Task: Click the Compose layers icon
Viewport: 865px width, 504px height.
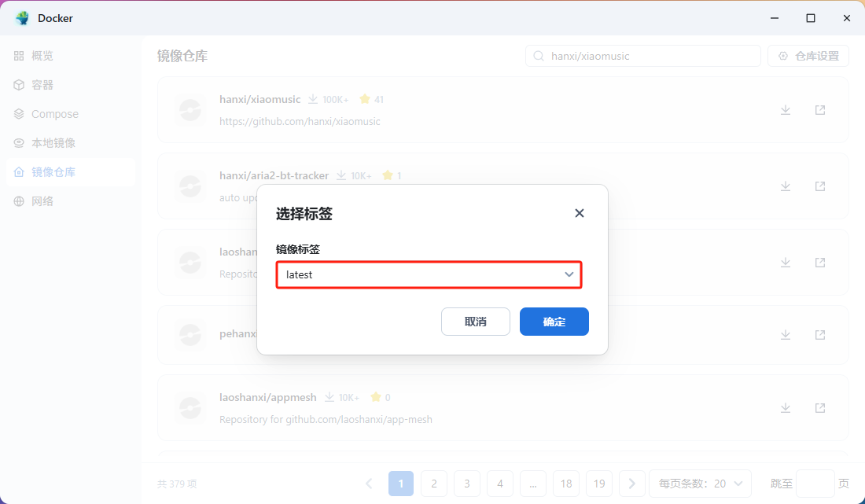Action: (19, 114)
